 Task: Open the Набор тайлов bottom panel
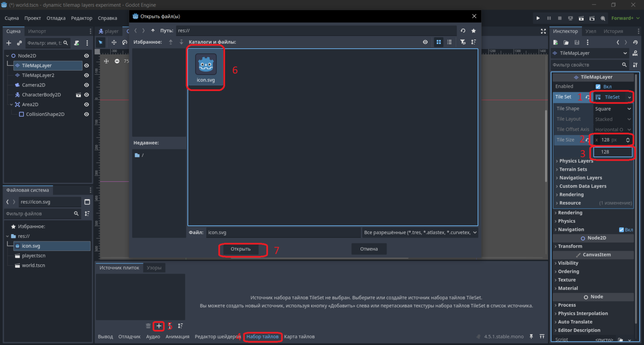262,337
